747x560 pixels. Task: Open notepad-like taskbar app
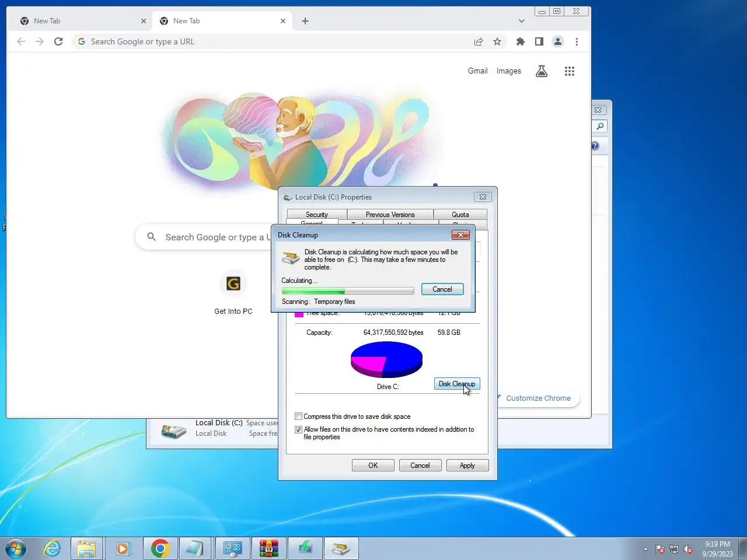pos(196,548)
